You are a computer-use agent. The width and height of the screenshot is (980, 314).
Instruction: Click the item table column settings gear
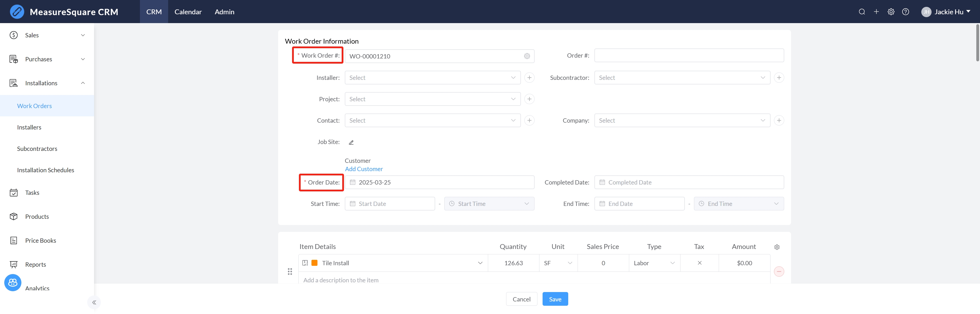tap(777, 247)
